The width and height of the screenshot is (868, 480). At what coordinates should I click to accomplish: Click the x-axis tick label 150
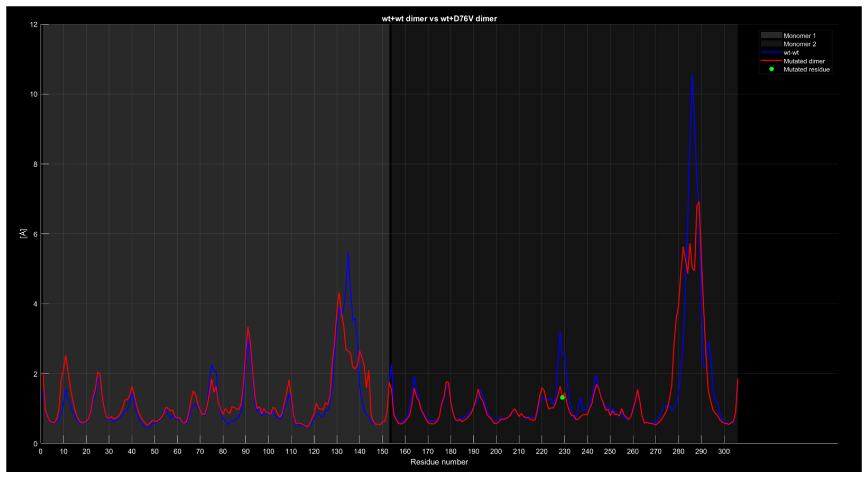click(382, 452)
